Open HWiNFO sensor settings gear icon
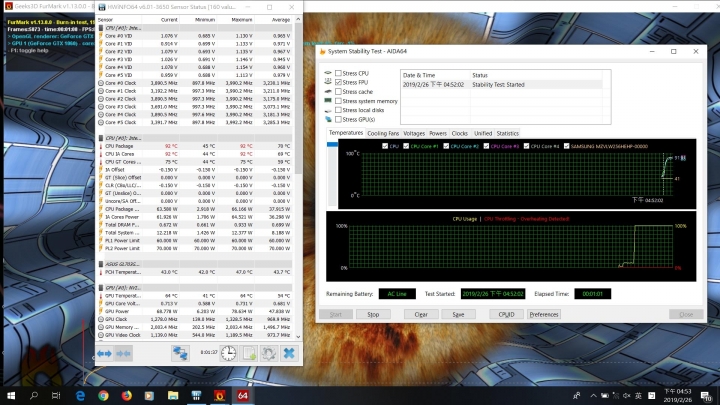Screen dimensions: 720x405 tap(269, 353)
